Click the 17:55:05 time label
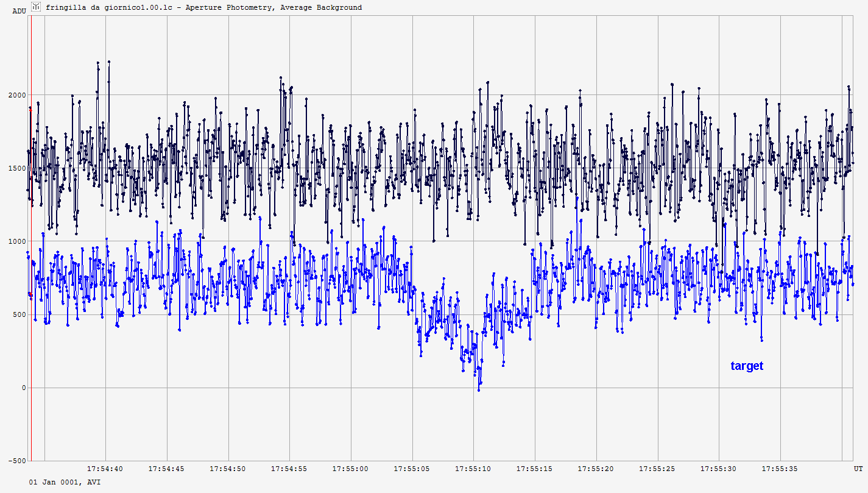 412,469
